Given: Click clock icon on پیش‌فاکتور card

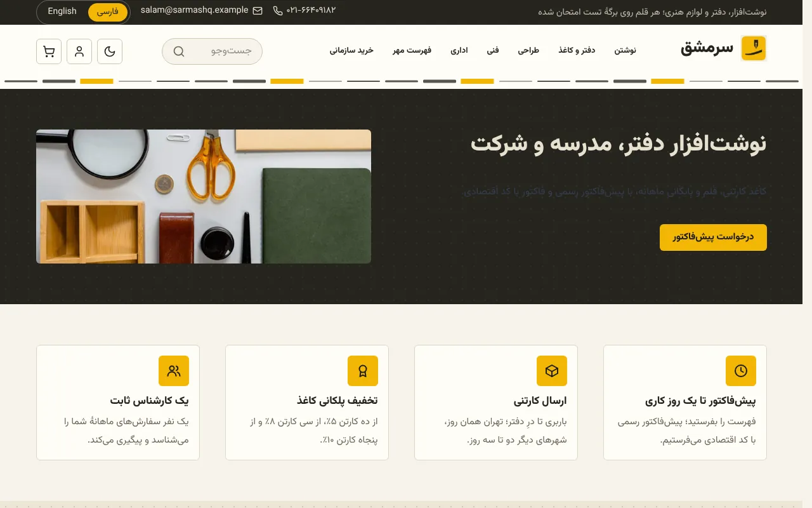Looking at the screenshot, I should [741, 371].
